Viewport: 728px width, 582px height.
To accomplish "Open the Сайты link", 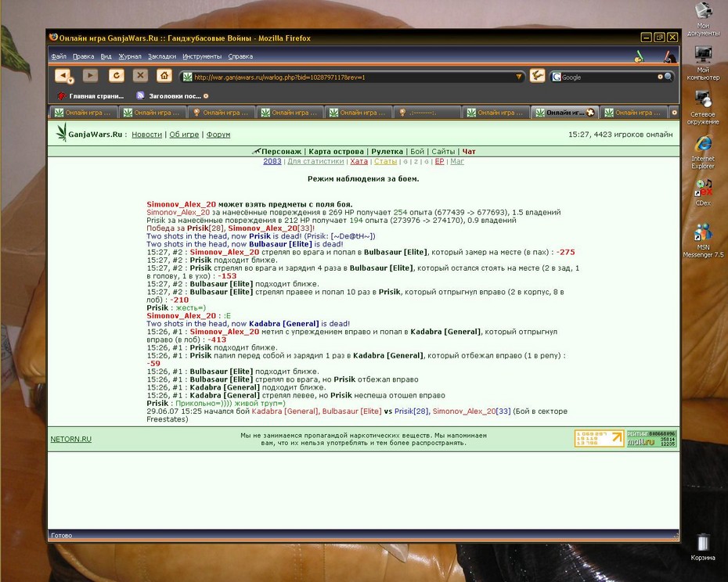I will pyautogui.click(x=443, y=151).
